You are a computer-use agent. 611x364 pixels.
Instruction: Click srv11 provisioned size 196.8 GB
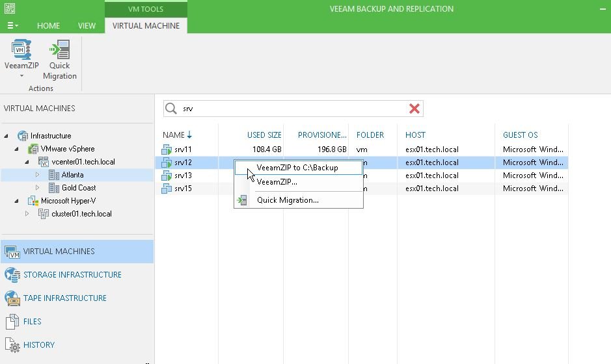click(332, 149)
